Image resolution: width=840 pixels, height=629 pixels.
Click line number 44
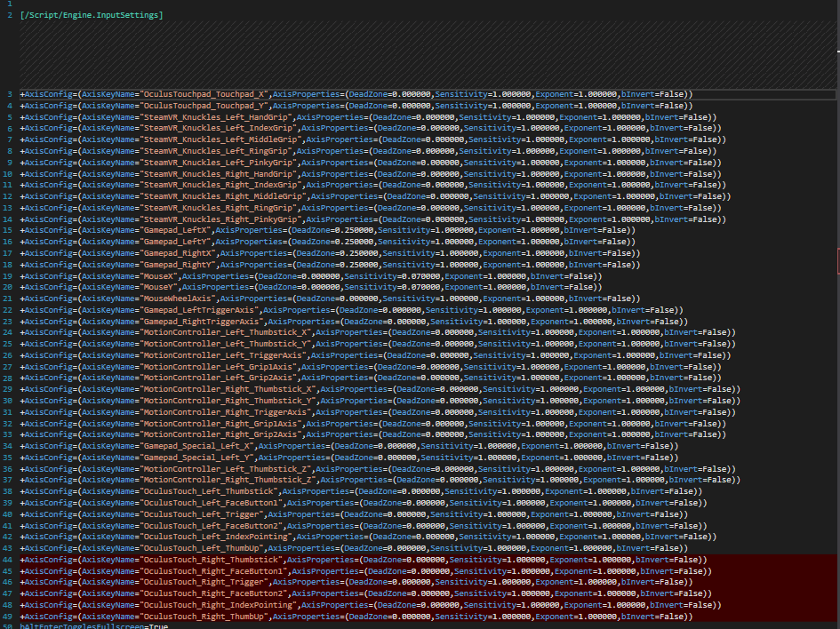click(x=7, y=559)
